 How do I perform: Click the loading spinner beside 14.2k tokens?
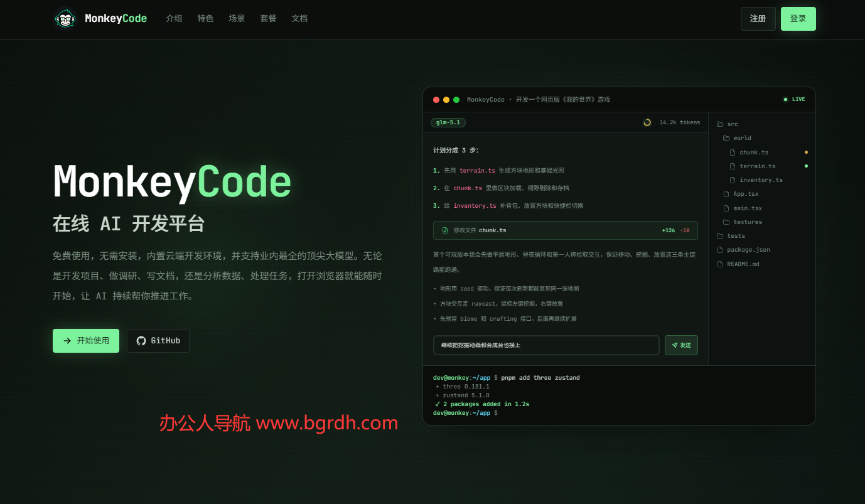pyautogui.click(x=647, y=122)
